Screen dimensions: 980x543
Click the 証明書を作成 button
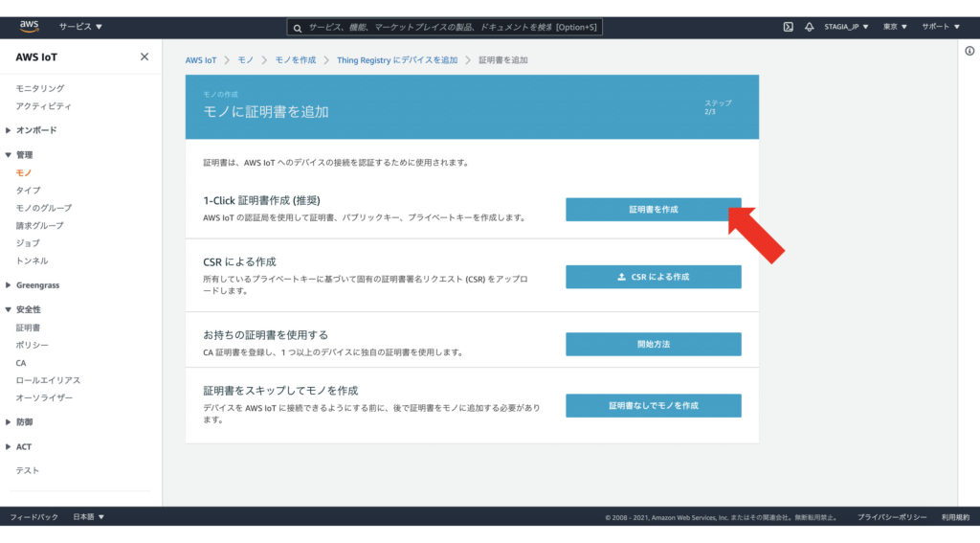(x=653, y=209)
